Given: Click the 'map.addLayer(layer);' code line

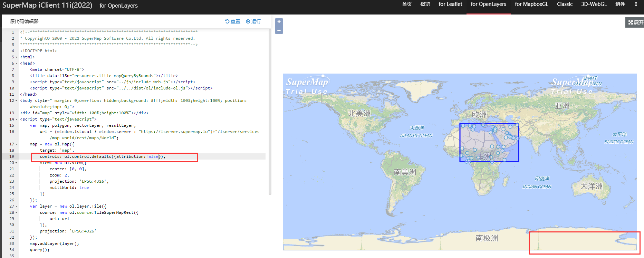Looking at the screenshot, I should click(x=54, y=244).
